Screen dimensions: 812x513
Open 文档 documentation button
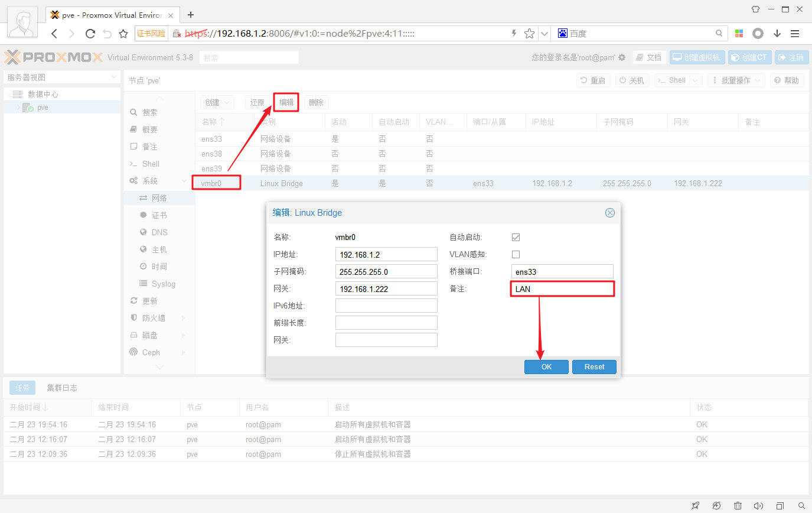pos(650,57)
